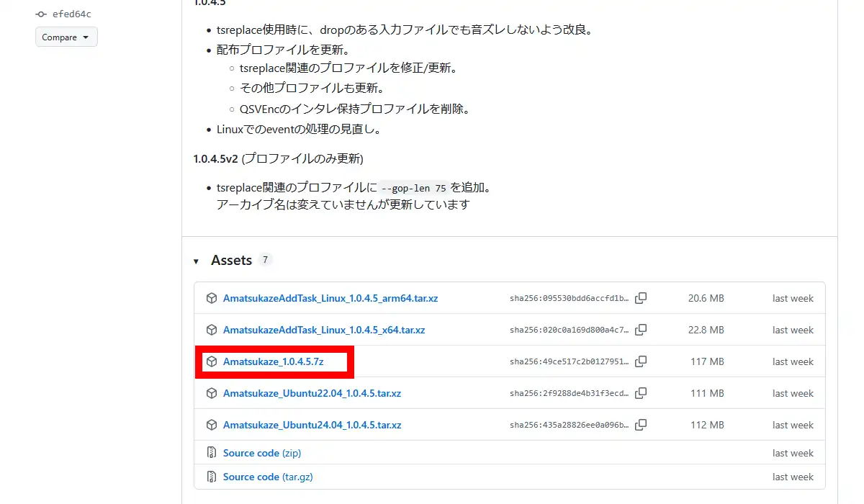
Task: Open commit efed64c
Action: pos(71,14)
